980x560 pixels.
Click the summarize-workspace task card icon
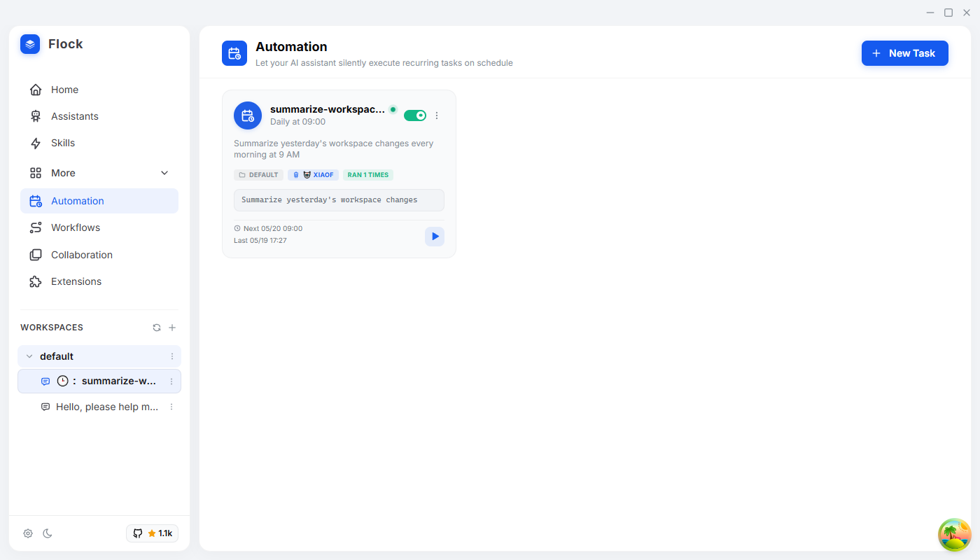[248, 115]
